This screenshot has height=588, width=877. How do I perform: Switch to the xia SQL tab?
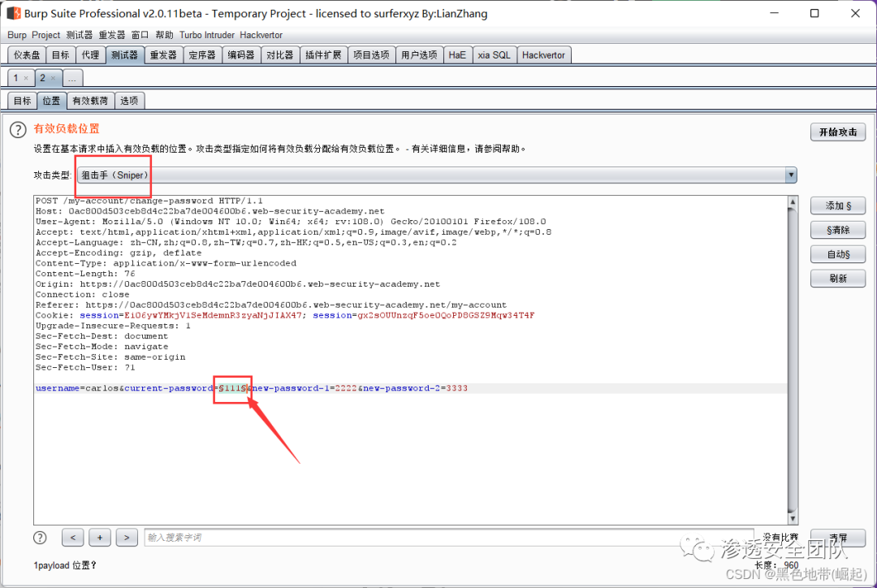tap(495, 55)
